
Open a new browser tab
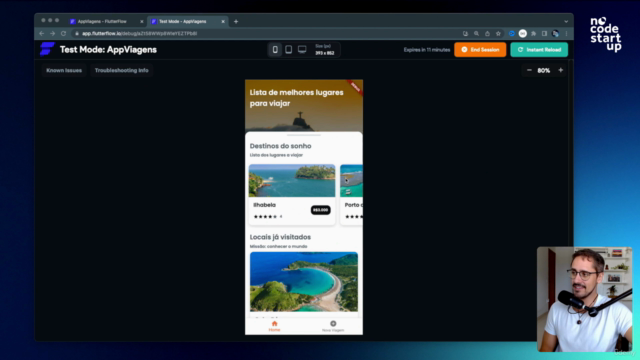point(236,21)
